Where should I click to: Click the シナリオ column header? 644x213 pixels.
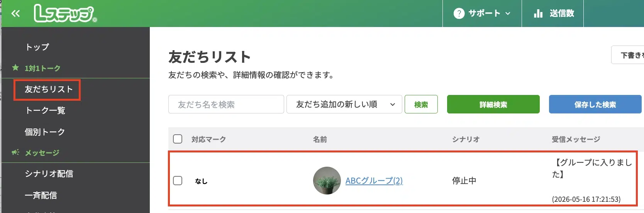[466, 139]
